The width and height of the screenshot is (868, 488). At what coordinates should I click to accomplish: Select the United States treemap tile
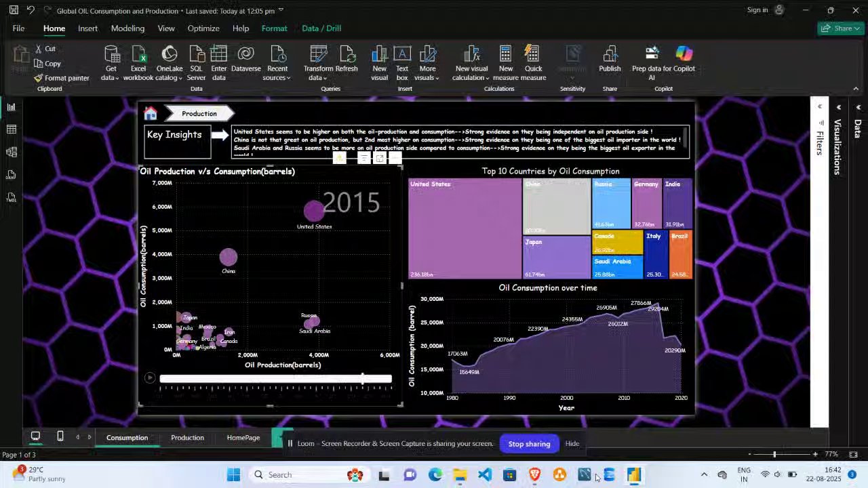465,228
